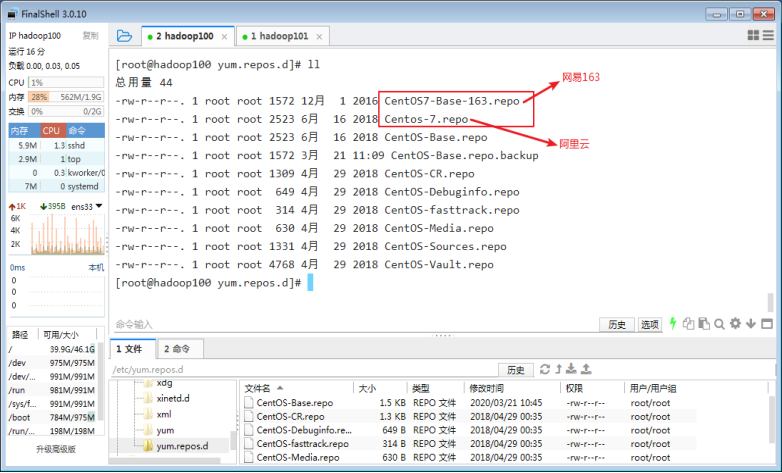Sort files by 文件名 column header

(x=297, y=388)
